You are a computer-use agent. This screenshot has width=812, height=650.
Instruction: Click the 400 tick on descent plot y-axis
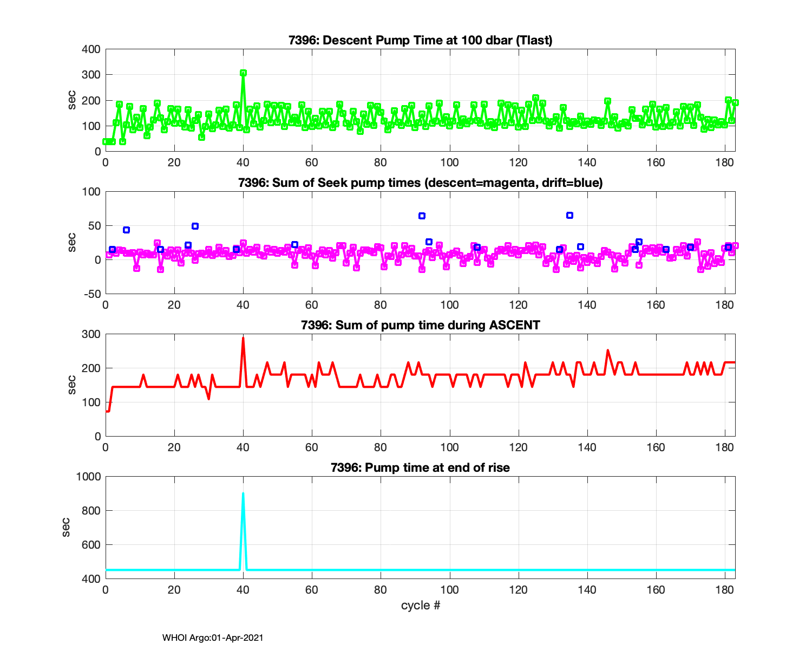91,49
